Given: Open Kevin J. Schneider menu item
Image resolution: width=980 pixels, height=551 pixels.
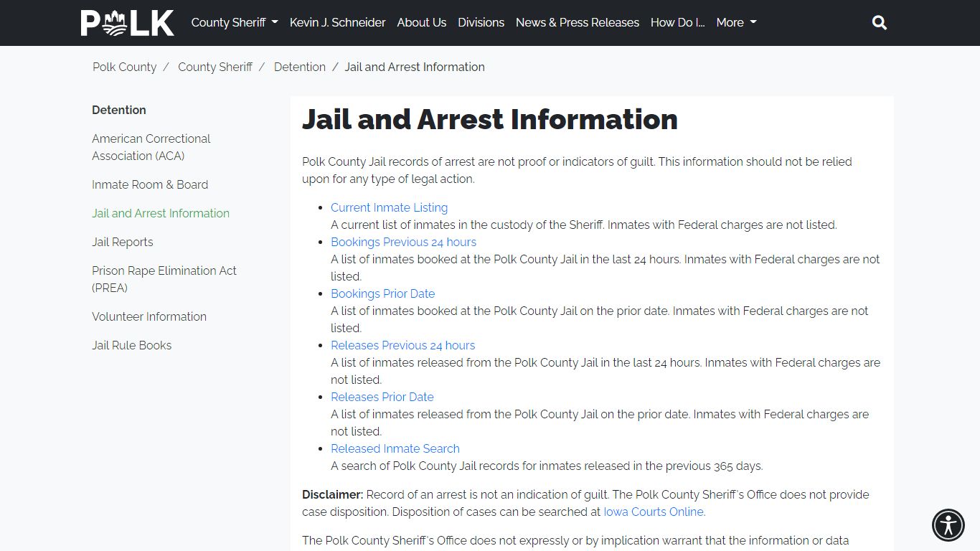Looking at the screenshot, I should [338, 22].
